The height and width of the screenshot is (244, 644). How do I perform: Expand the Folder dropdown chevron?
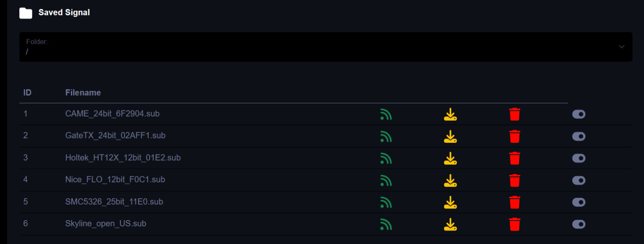click(622, 47)
